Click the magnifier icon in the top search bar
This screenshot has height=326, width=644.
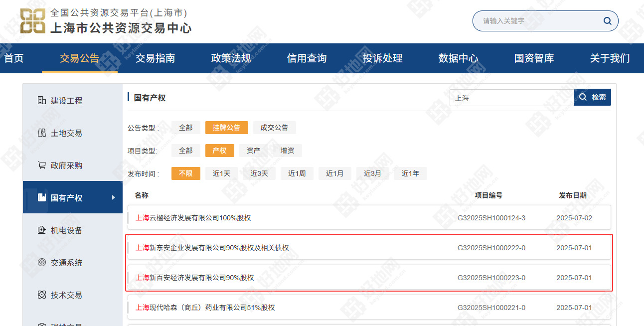607,21
